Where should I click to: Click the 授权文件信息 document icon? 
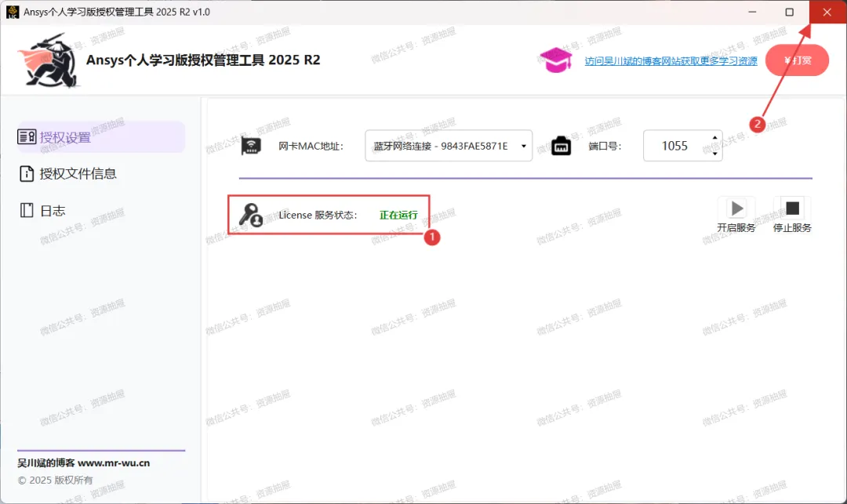(27, 173)
